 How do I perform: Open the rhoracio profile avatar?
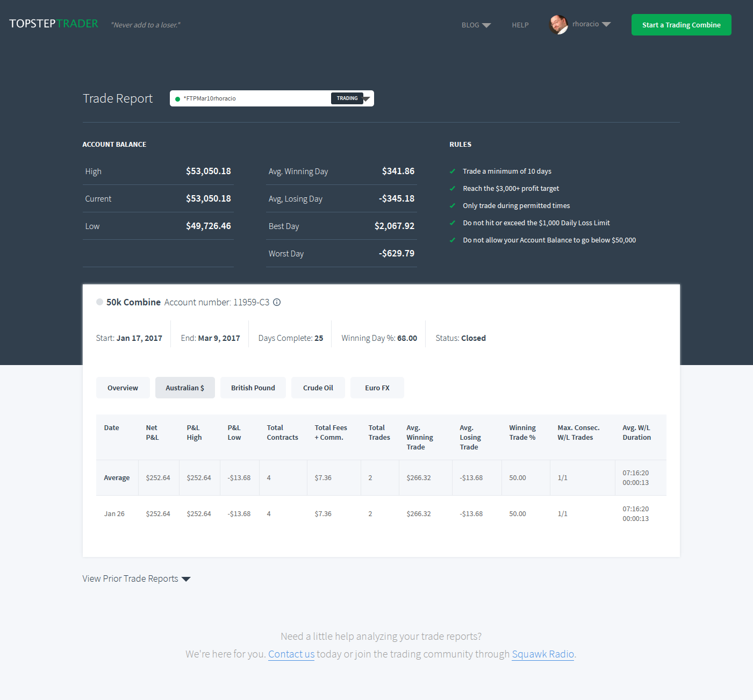pyautogui.click(x=558, y=24)
